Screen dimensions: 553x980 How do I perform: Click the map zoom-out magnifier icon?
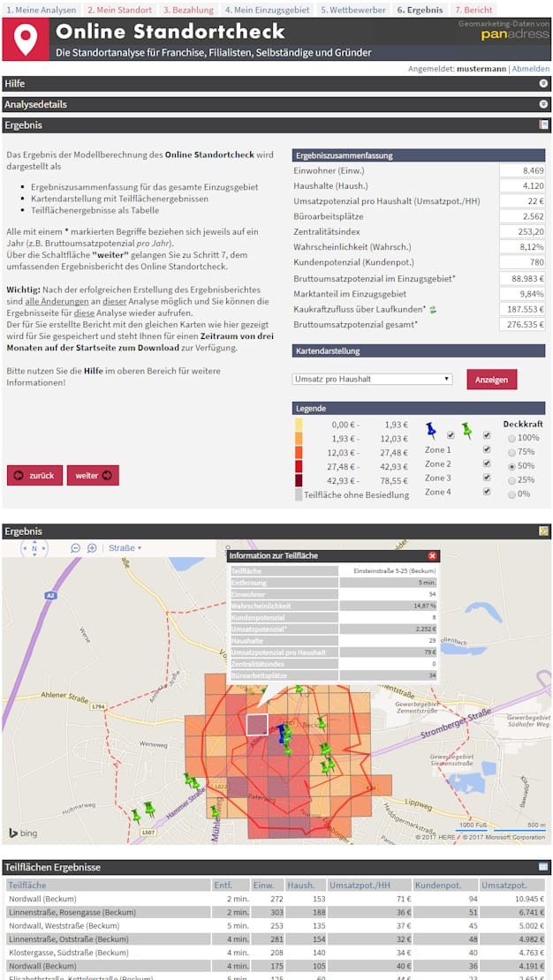coord(75,548)
